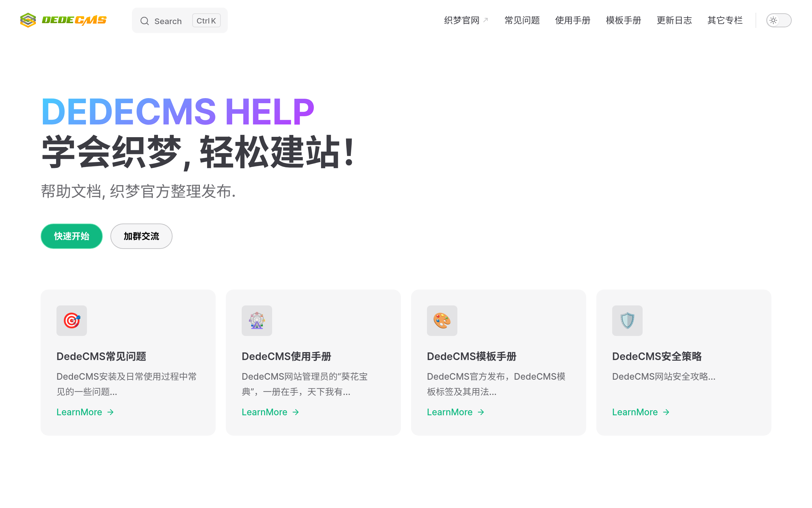Click the dartboard icon on 常见问题 card

pyautogui.click(x=71, y=321)
